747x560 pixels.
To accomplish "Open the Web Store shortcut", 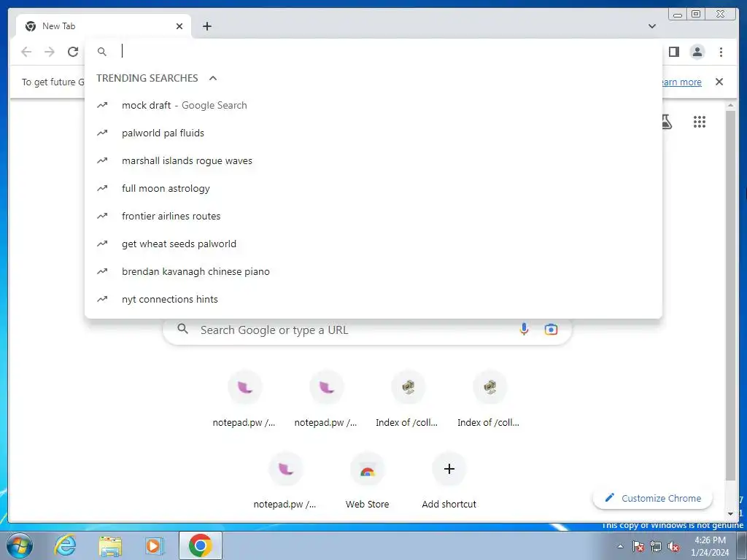I will [x=368, y=481].
